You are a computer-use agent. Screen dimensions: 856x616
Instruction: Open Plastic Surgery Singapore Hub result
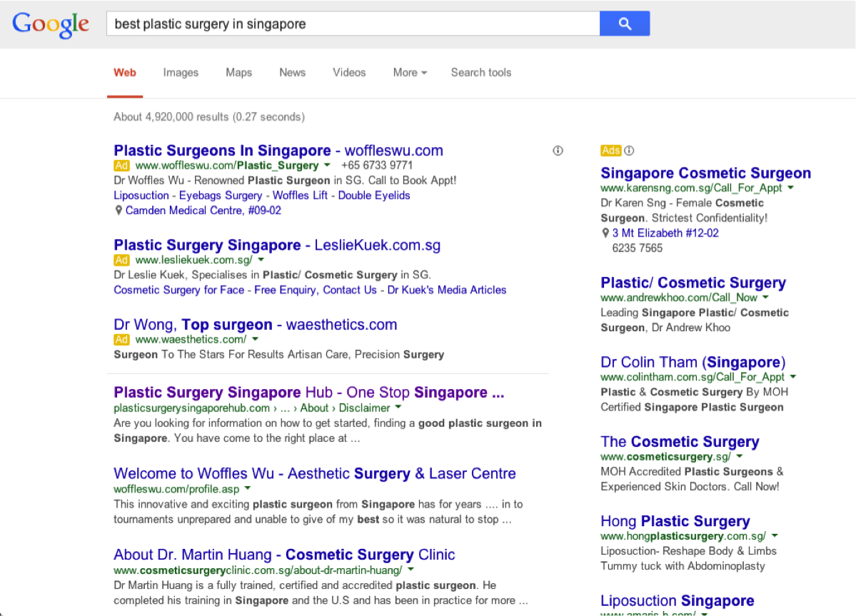(308, 393)
